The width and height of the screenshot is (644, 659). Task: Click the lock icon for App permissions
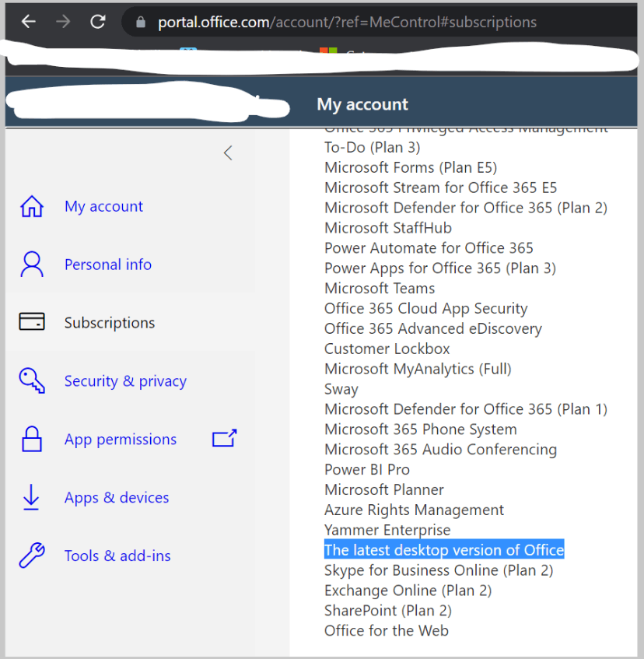pos(32,439)
